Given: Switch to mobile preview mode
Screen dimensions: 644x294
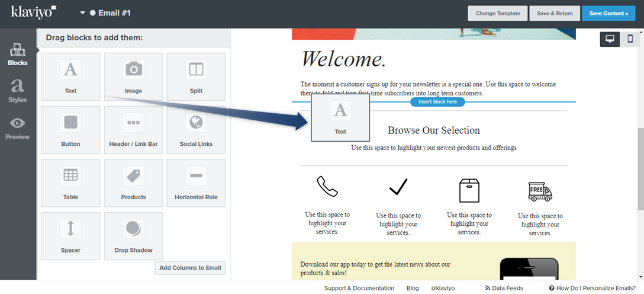Looking at the screenshot, I should pos(630,39).
